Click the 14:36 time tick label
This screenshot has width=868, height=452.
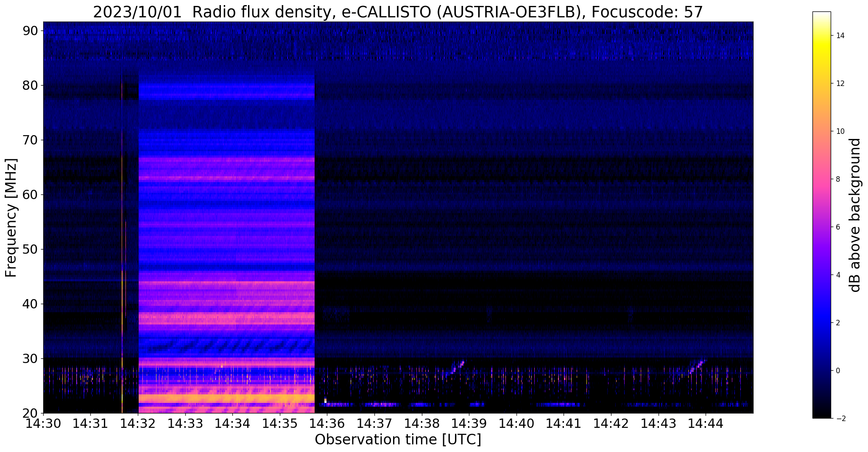tap(327, 423)
